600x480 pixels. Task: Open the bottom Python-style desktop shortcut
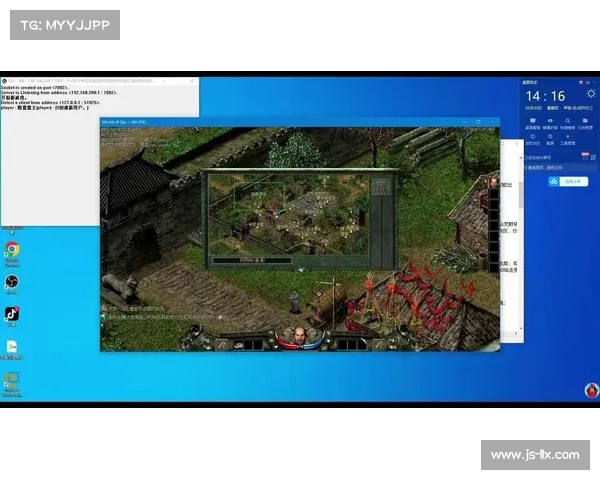pos(12,380)
